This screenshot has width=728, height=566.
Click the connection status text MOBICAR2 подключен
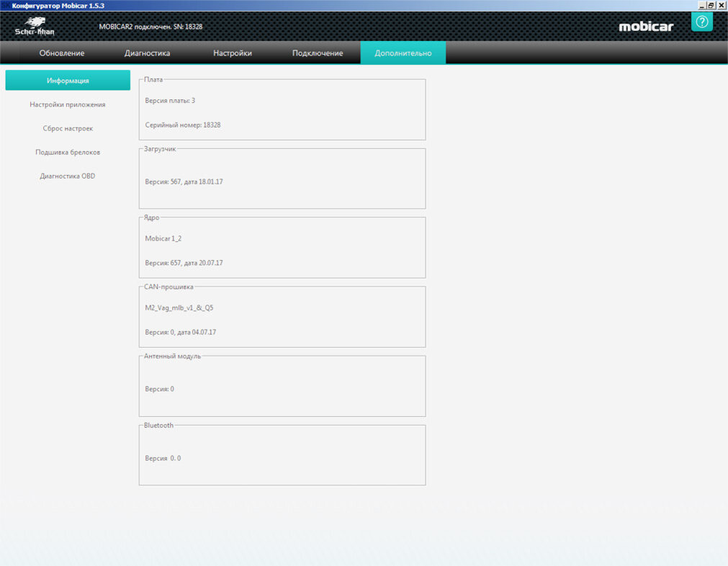click(x=150, y=27)
